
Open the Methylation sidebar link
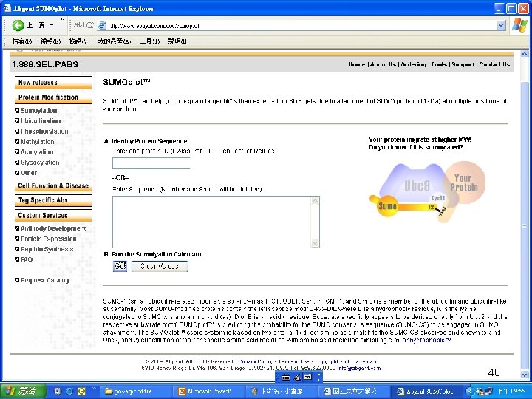37,141
